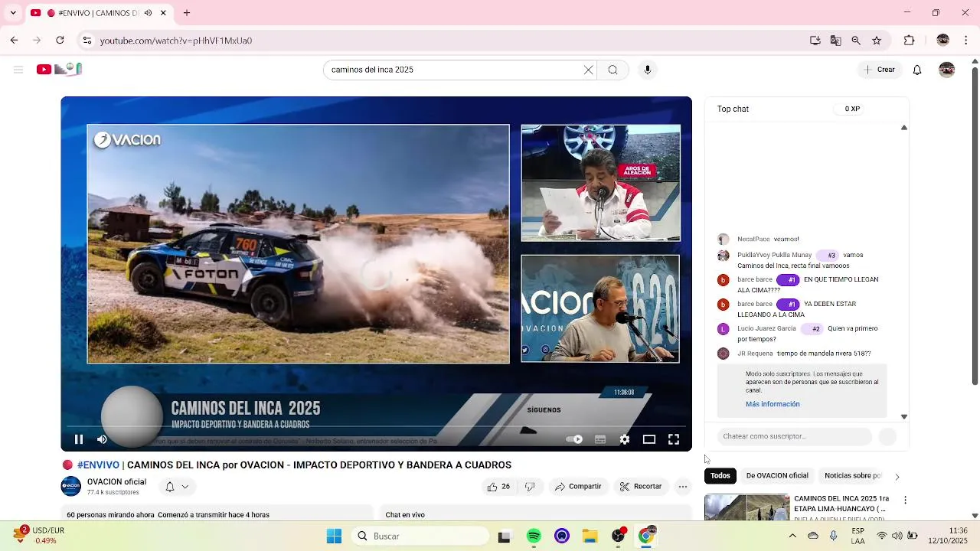
Task: Open video player settings gear
Action: click(625, 439)
